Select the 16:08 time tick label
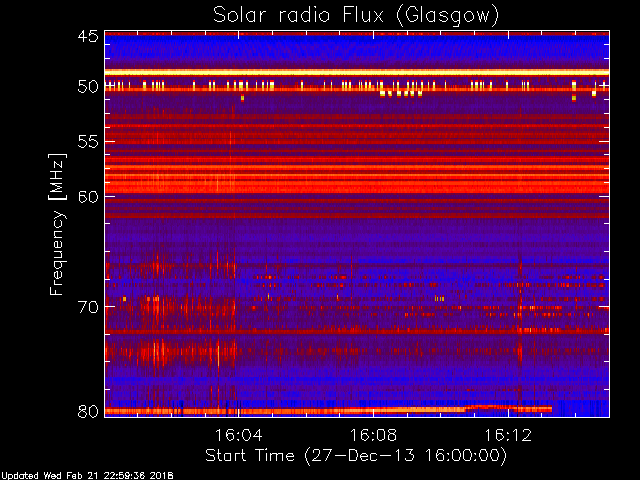Viewport: 640px width, 480px height. pyautogui.click(x=373, y=436)
